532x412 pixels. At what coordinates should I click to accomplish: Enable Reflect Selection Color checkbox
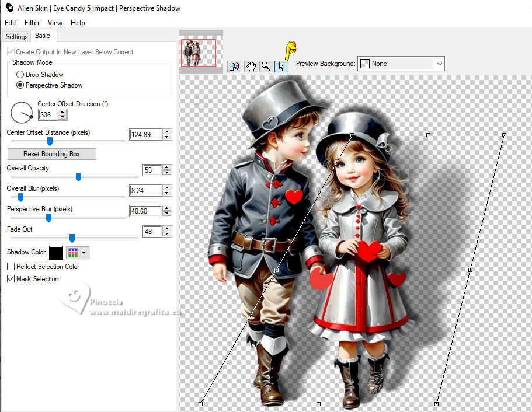click(x=11, y=267)
